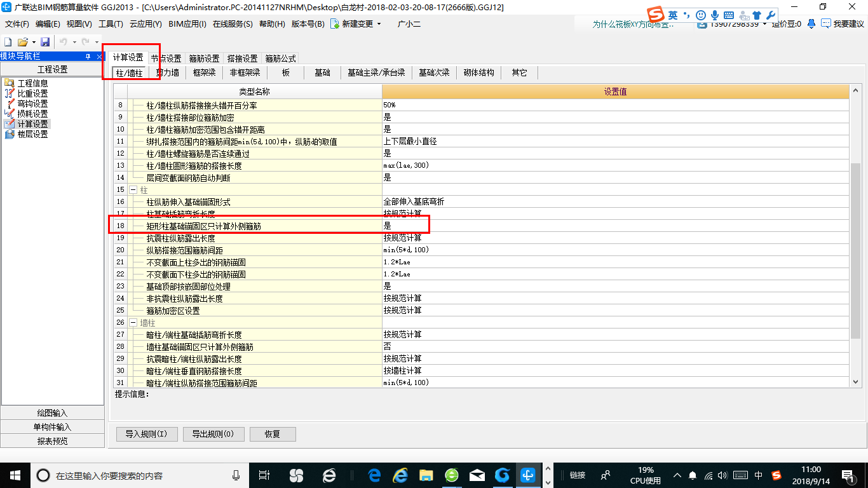Viewport: 868px width, 488px height.
Task: Open the account 13907298339 dropdown
Action: [764, 24]
